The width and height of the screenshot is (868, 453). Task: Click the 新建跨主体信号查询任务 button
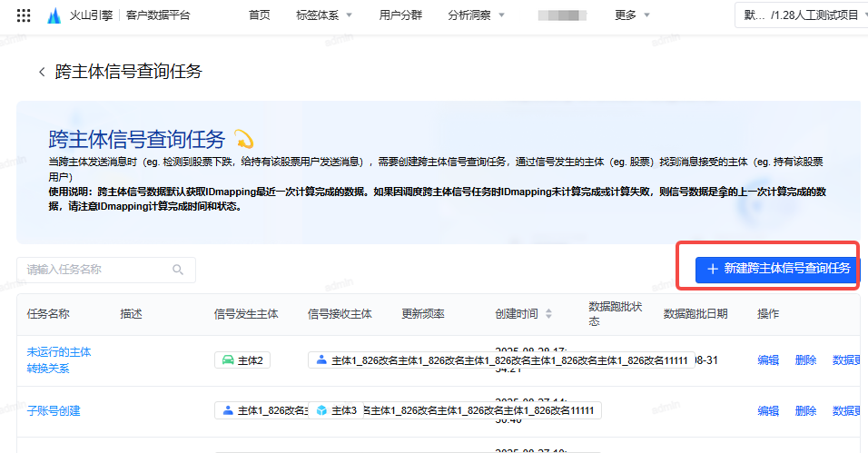[x=776, y=269]
